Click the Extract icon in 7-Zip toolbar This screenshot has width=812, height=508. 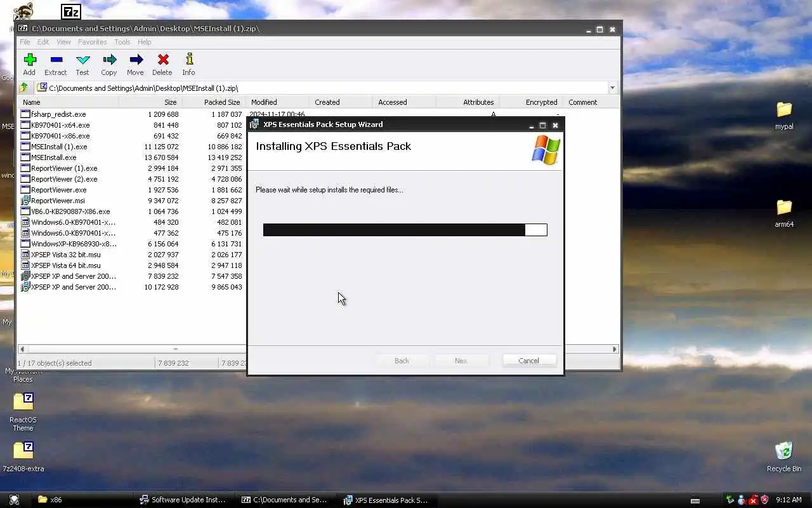click(56, 60)
